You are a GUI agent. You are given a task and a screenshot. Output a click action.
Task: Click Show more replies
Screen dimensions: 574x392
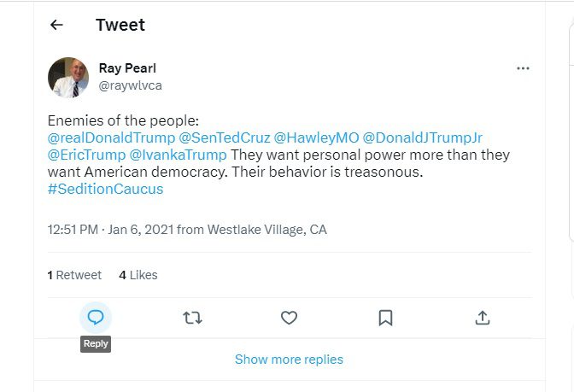coord(289,360)
